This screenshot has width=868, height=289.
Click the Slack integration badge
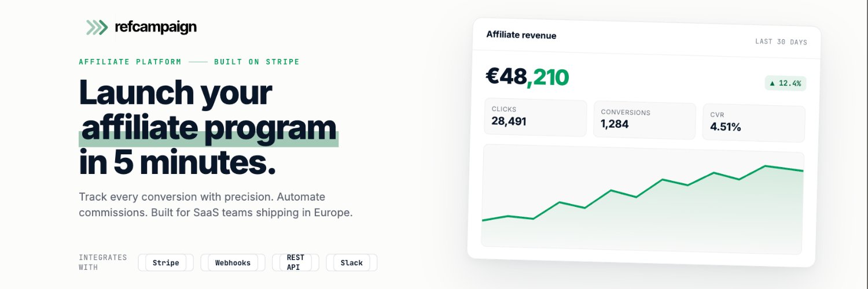pos(352,262)
